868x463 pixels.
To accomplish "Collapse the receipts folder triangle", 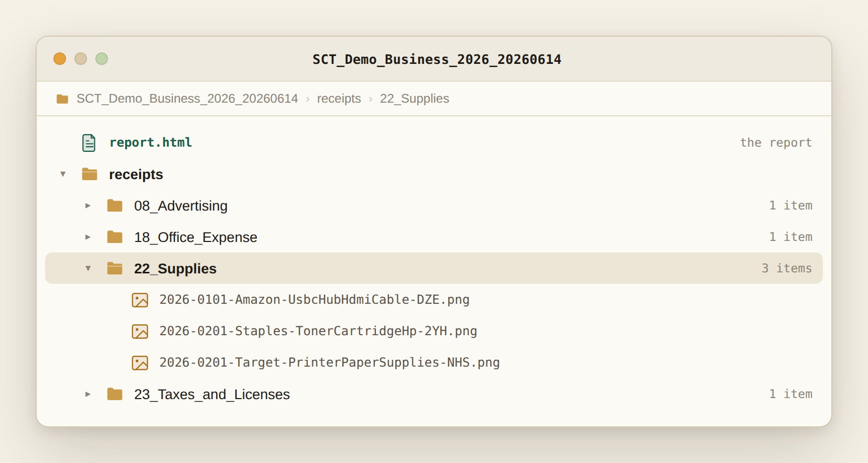I will point(63,174).
